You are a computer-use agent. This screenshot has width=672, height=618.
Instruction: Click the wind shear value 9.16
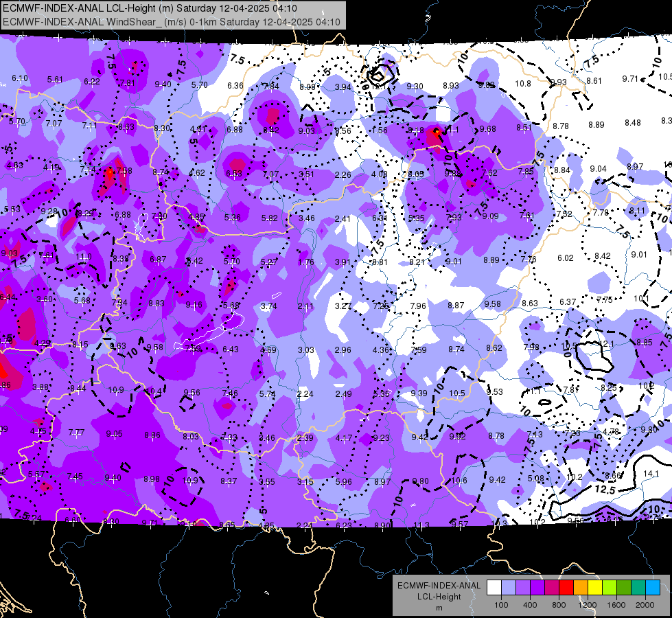[194, 305]
